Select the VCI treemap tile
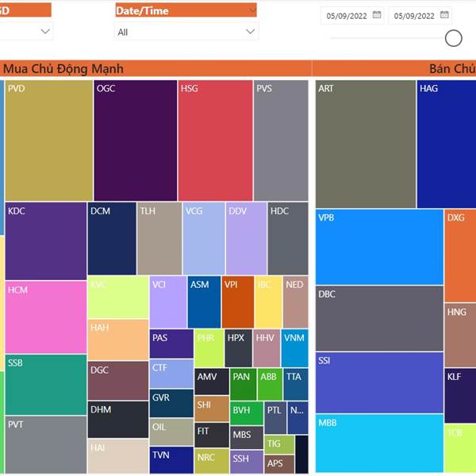This screenshot has width=476, height=476. [168, 302]
